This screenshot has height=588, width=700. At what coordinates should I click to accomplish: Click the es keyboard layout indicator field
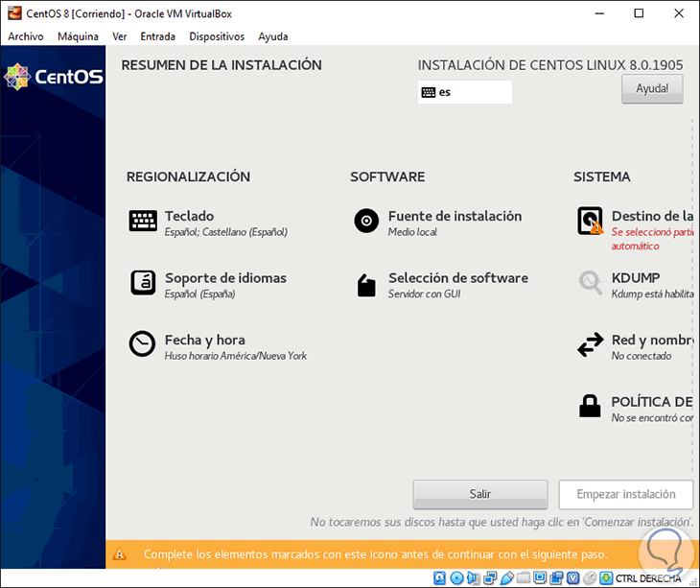pyautogui.click(x=465, y=92)
